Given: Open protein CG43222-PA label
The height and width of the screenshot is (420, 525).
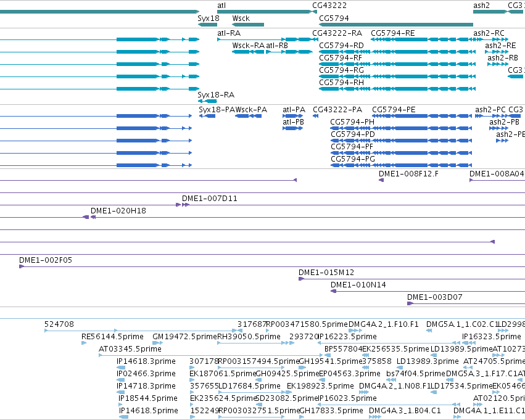Looking at the screenshot, I should (337, 110).
